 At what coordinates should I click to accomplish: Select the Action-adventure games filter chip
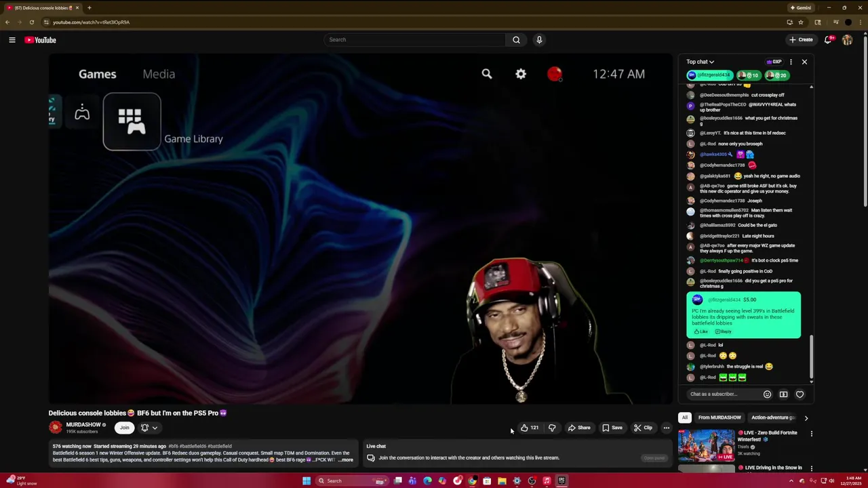(x=774, y=418)
